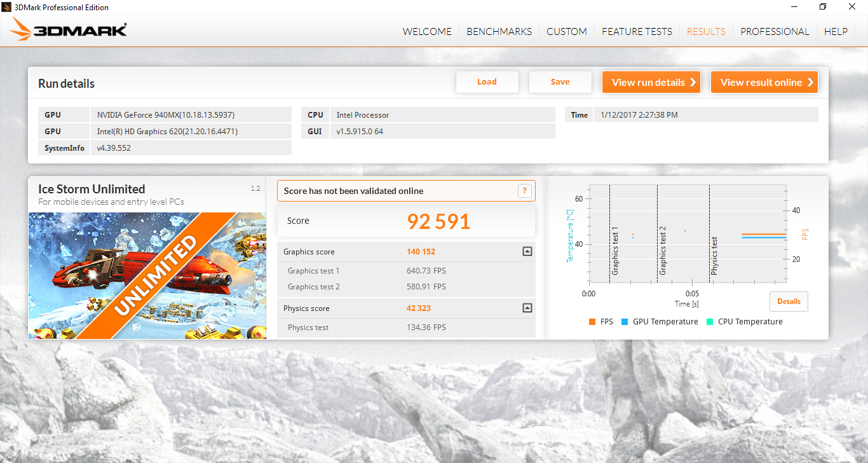The image size is (868, 463).
Task: Open the PROFESSIONAL tab
Action: [775, 31]
